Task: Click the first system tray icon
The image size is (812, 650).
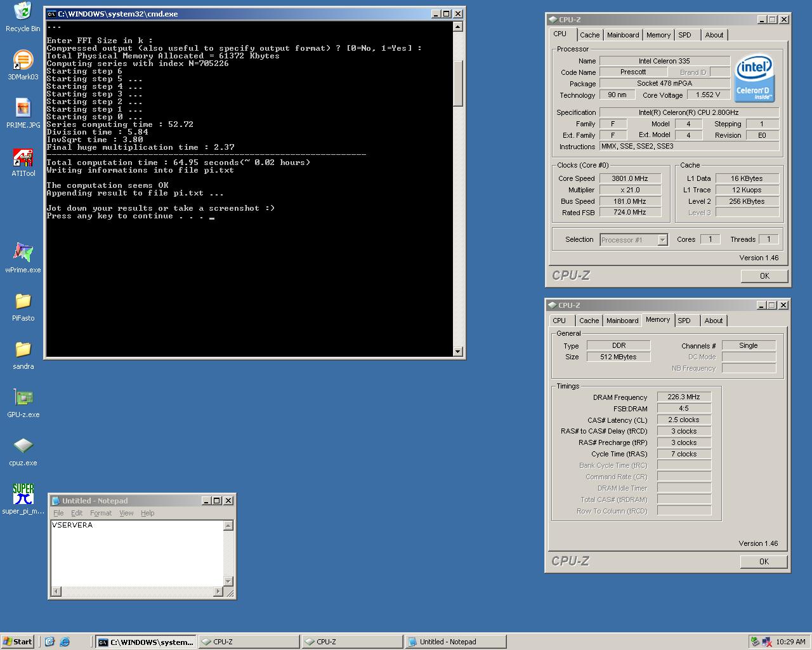Action: point(755,642)
